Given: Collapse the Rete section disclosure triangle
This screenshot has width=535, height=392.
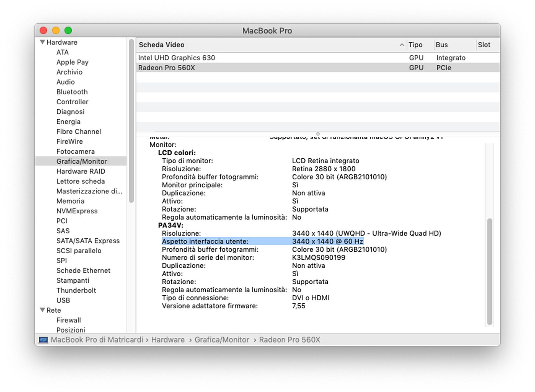Looking at the screenshot, I should click(x=42, y=310).
